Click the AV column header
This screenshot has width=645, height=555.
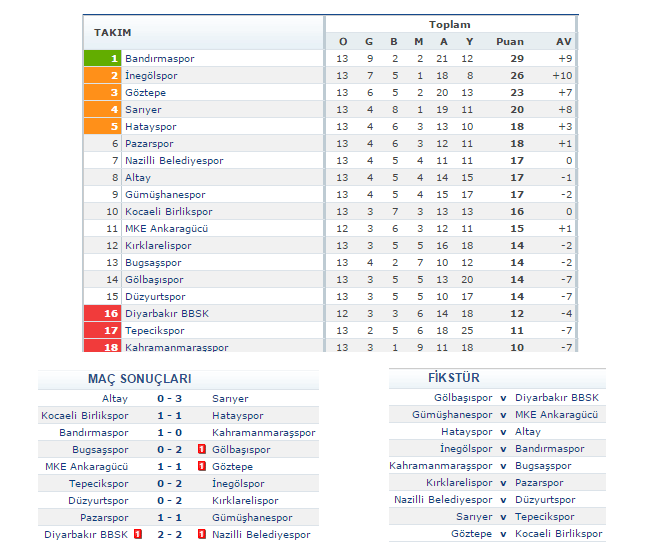[564, 41]
